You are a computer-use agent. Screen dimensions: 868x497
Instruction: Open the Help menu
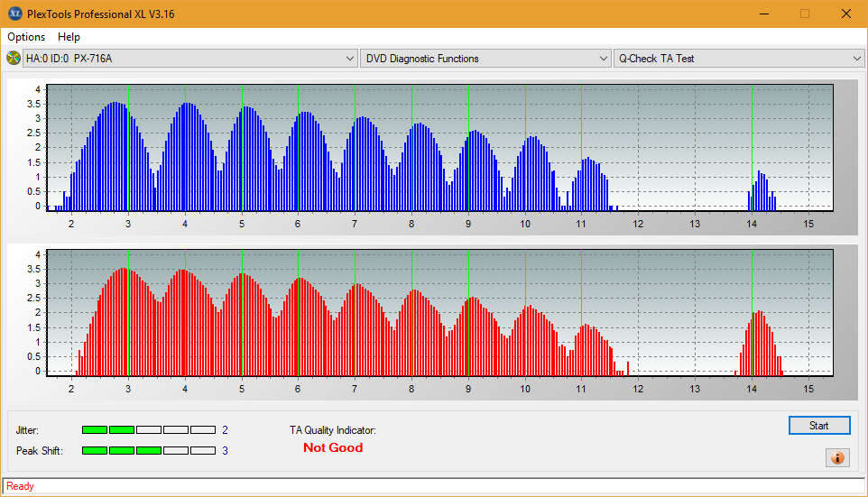point(69,37)
